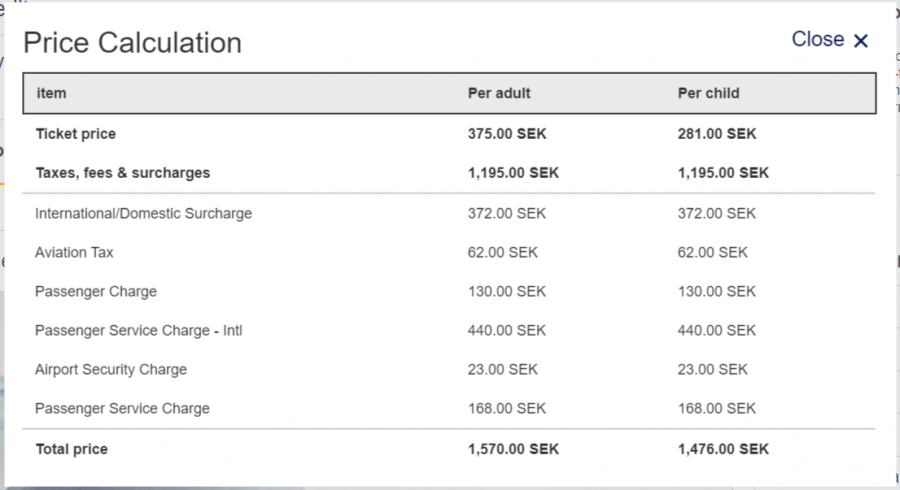Select the "item" column header
This screenshot has height=490, width=900.
tap(51, 94)
